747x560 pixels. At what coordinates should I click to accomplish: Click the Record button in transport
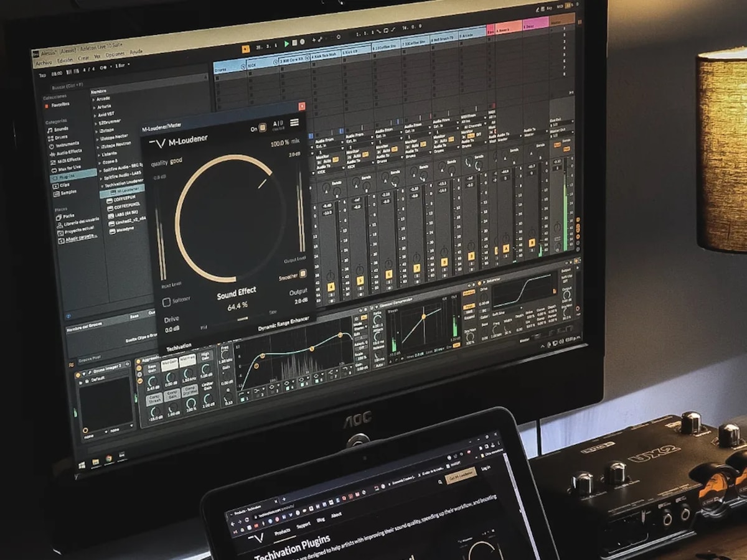point(302,42)
